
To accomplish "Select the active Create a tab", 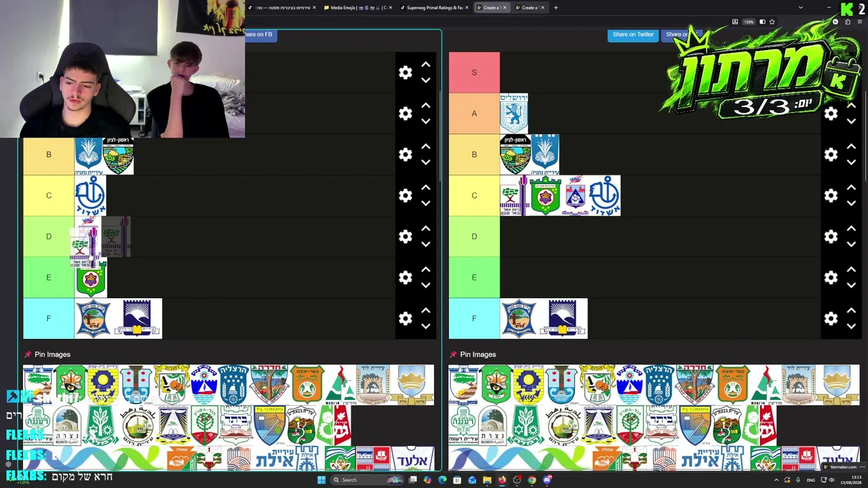I will (491, 7).
